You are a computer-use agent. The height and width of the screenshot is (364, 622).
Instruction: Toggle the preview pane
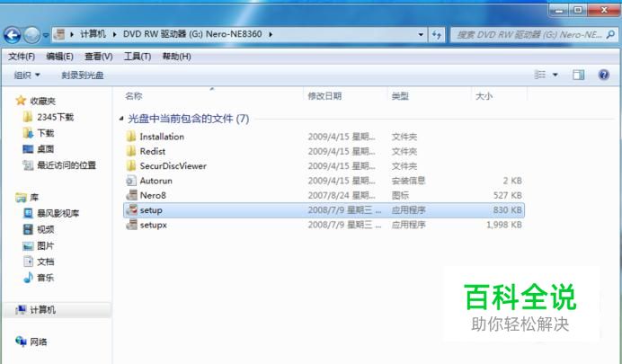(x=578, y=75)
